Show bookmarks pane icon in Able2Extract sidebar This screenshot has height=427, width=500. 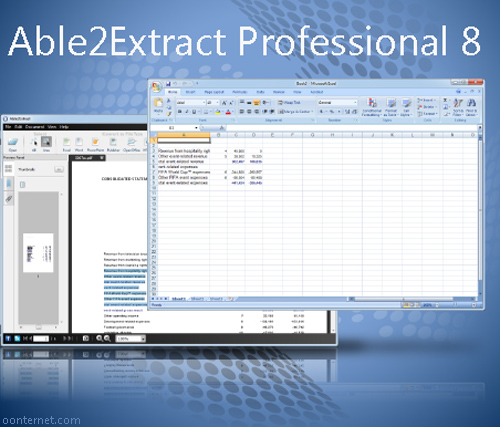pyautogui.click(x=9, y=183)
